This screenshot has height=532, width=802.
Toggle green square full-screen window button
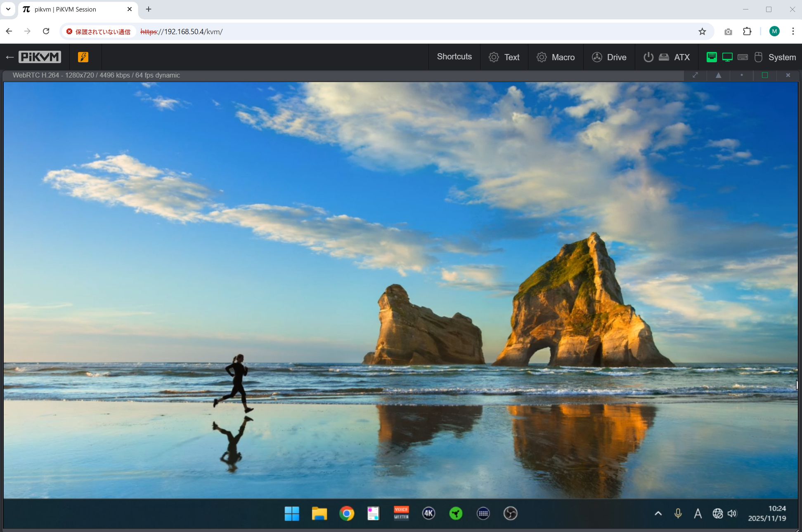(764, 75)
